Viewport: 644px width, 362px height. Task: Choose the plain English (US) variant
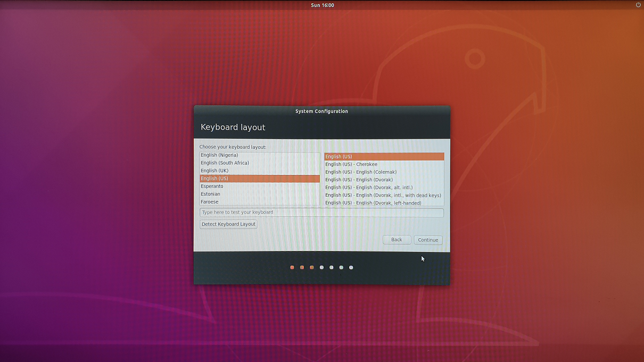(x=384, y=156)
